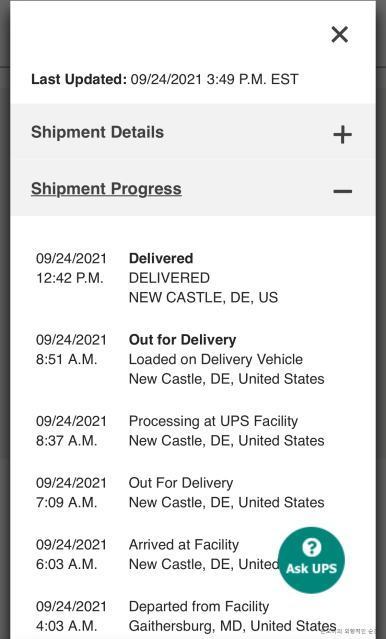386x639 pixels.
Task: Click the 4:03 A.M. departure time
Action: (66, 626)
